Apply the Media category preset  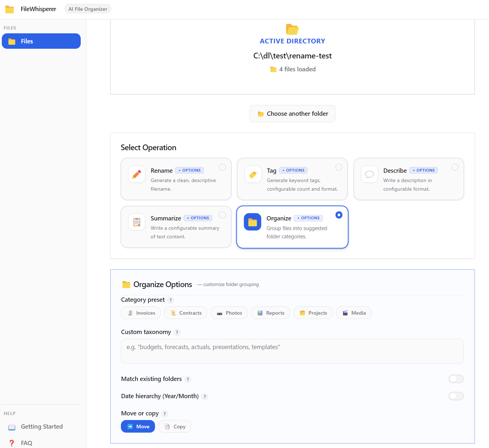point(354,313)
